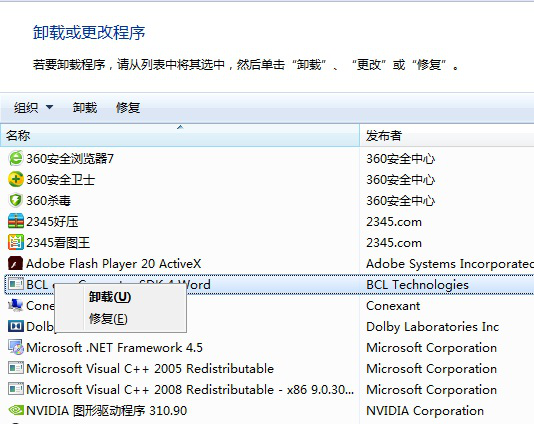Select the 360杀毒 shield icon
535x425 pixels.
16,200
